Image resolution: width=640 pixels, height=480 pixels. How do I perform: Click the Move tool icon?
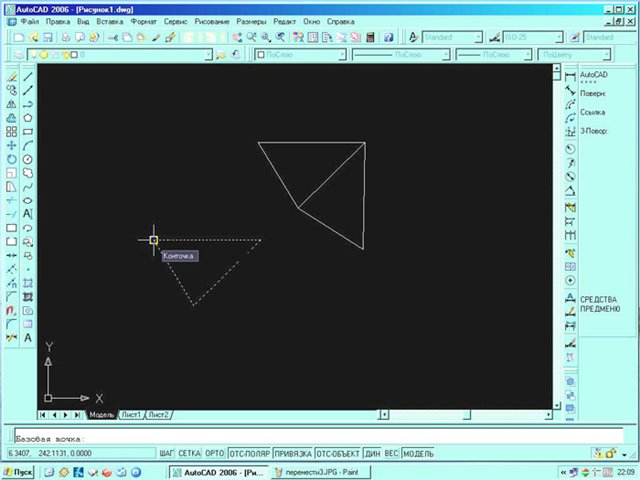[11, 145]
